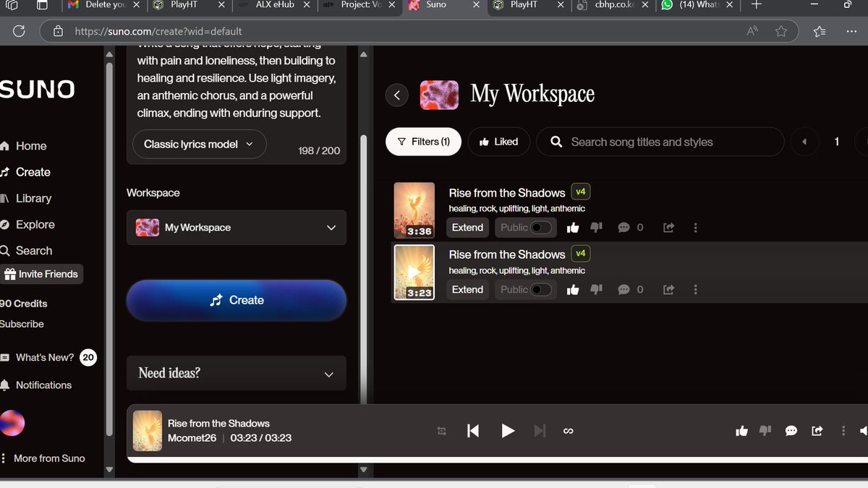Screen dimensions: 868x488
Task: Click the Subscribe link
Action: [22, 324]
